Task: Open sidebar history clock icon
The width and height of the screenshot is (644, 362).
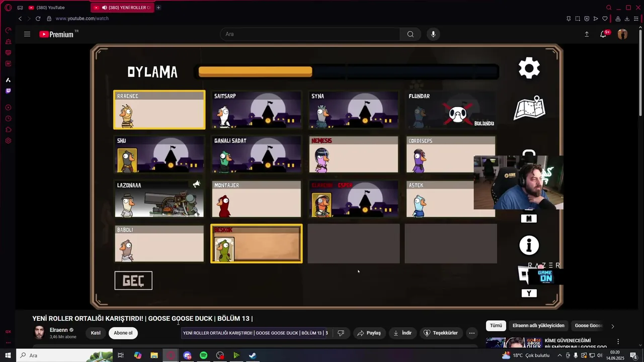Action: point(8,119)
